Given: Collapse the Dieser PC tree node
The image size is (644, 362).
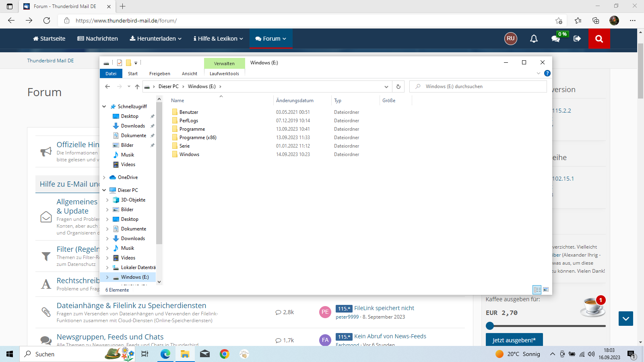Looking at the screenshot, I should click(x=104, y=190).
